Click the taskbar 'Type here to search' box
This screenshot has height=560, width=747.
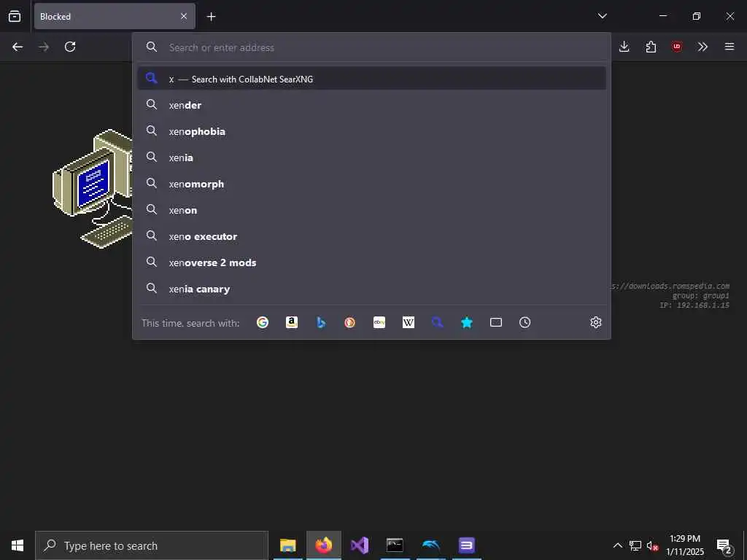152,545
